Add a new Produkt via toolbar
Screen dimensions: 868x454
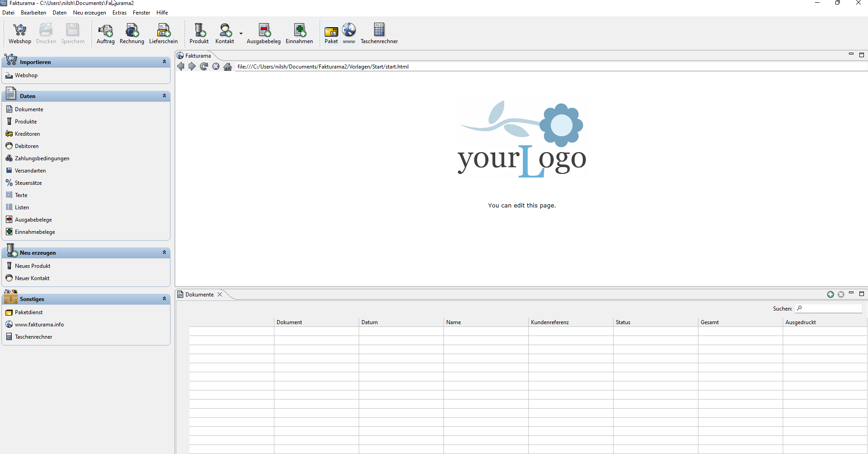point(199,34)
